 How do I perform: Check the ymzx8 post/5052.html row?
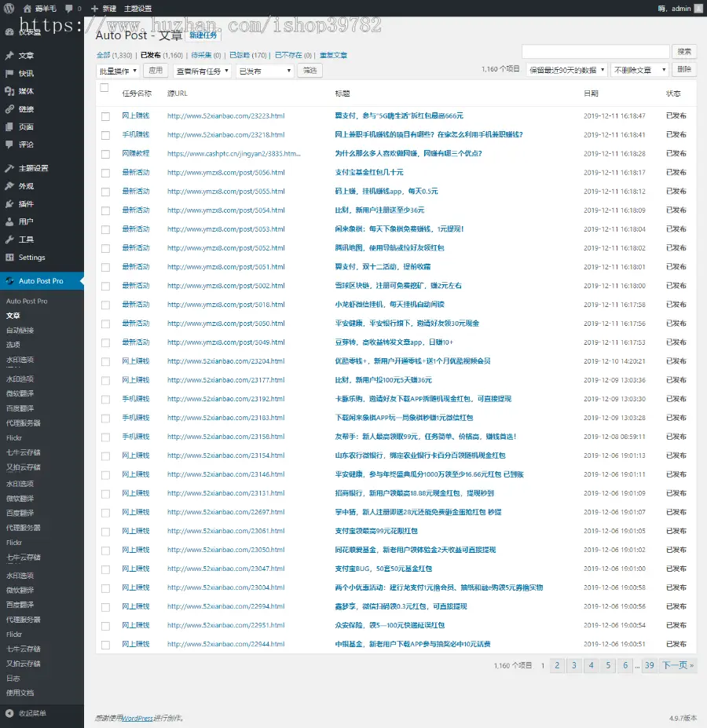[x=106, y=248]
